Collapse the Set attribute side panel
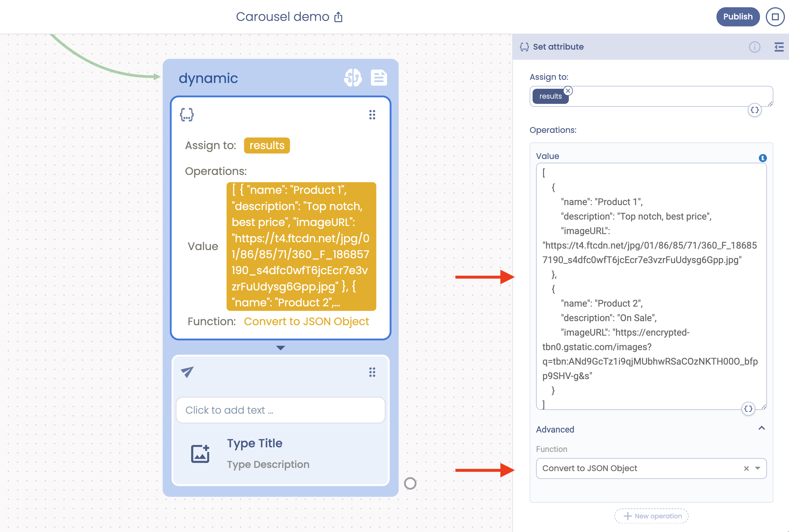The width and height of the screenshot is (789, 532). pyautogui.click(x=779, y=48)
